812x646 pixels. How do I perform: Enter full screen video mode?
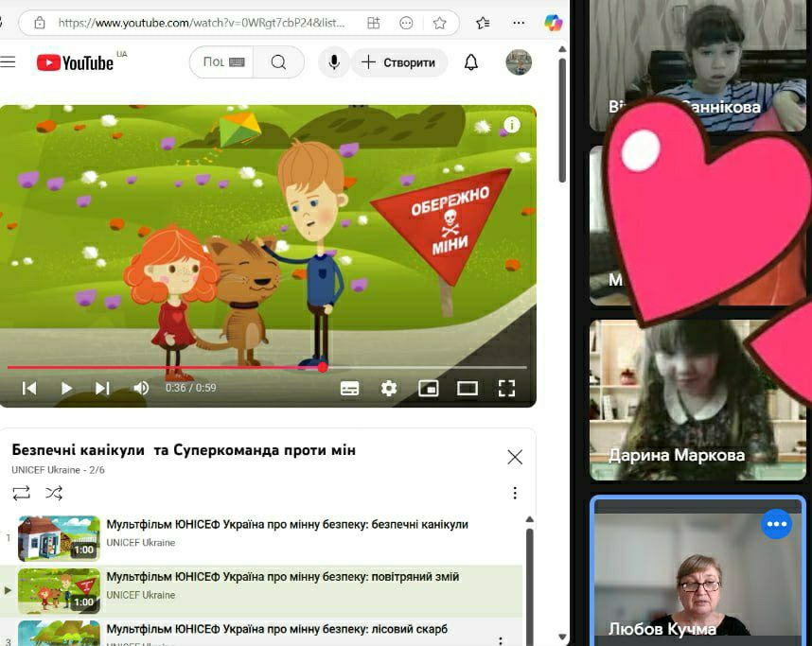[506, 388]
